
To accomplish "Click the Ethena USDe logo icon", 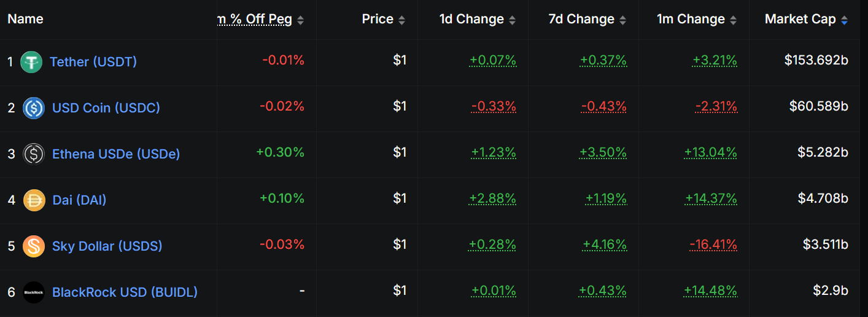I will (x=34, y=154).
